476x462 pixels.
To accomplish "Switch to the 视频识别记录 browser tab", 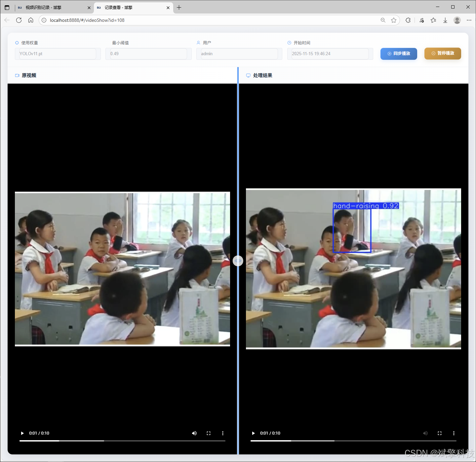I will [53, 8].
